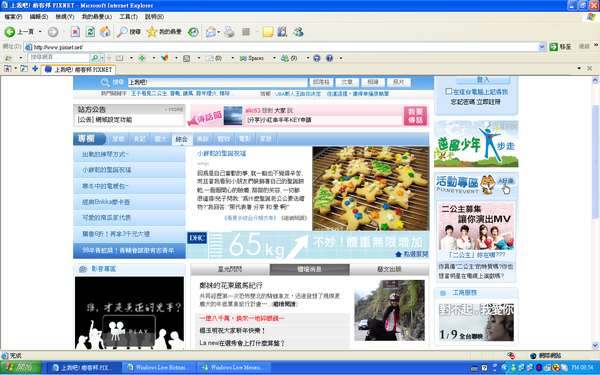
Task: Open the Help menu (說明)
Action: 155,17
